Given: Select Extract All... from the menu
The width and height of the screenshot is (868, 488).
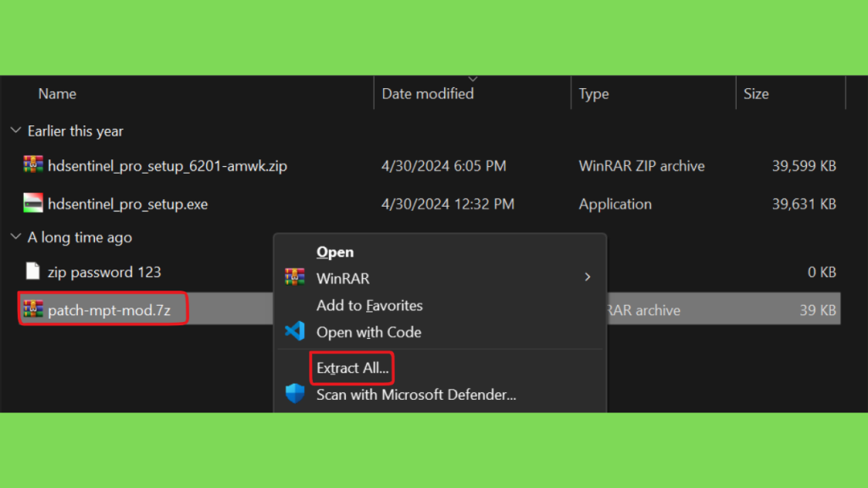Looking at the screenshot, I should 353,368.
